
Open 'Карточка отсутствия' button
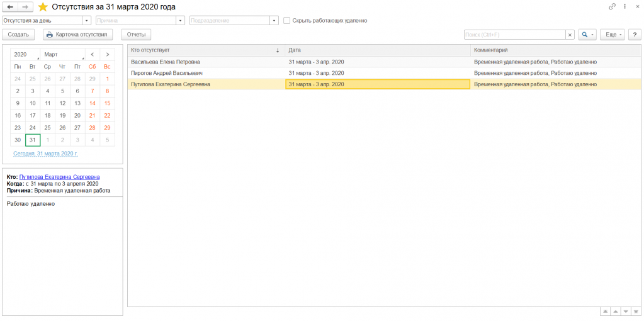click(x=78, y=35)
